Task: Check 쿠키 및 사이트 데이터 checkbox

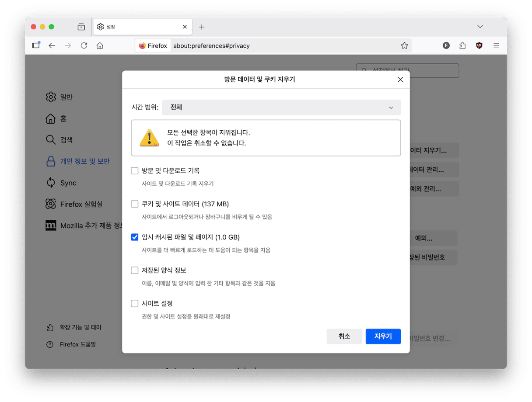Action: tap(135, 204)
